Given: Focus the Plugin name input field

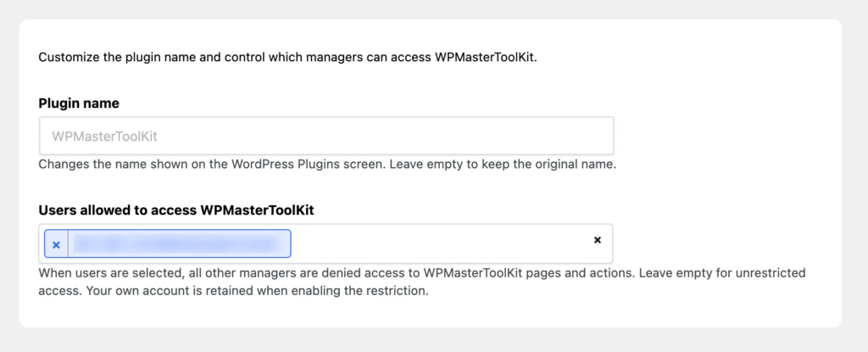Looking at the screenshot, I should click(x=326, y=136).
